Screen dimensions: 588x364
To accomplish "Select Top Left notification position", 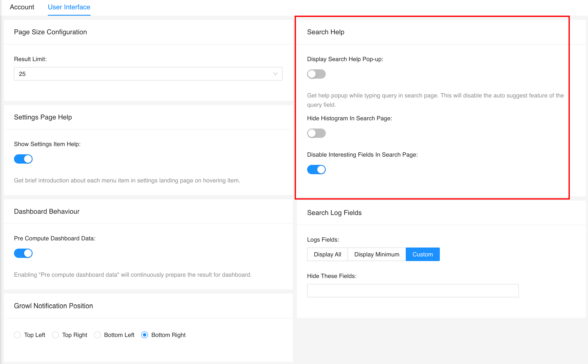I will tap(17, 335).
